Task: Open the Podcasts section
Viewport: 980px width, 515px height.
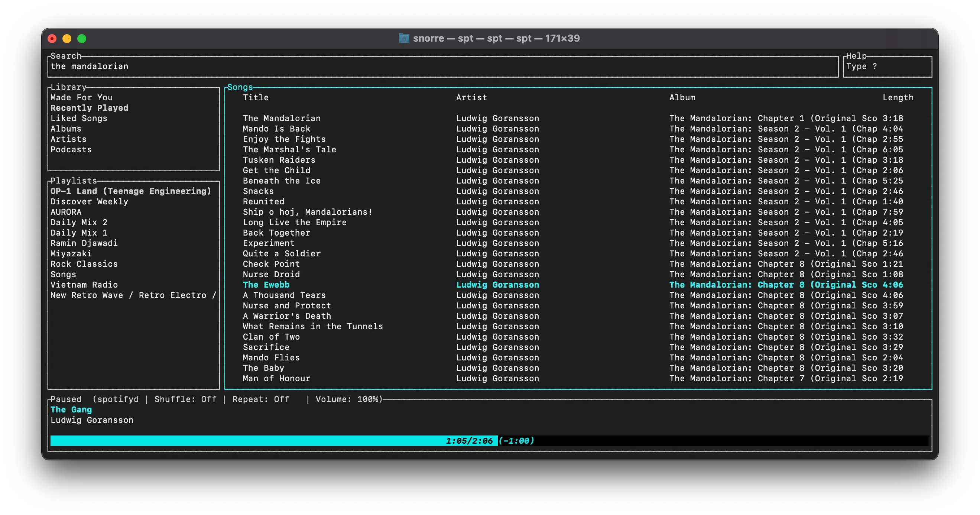Action: click(71, 149)
